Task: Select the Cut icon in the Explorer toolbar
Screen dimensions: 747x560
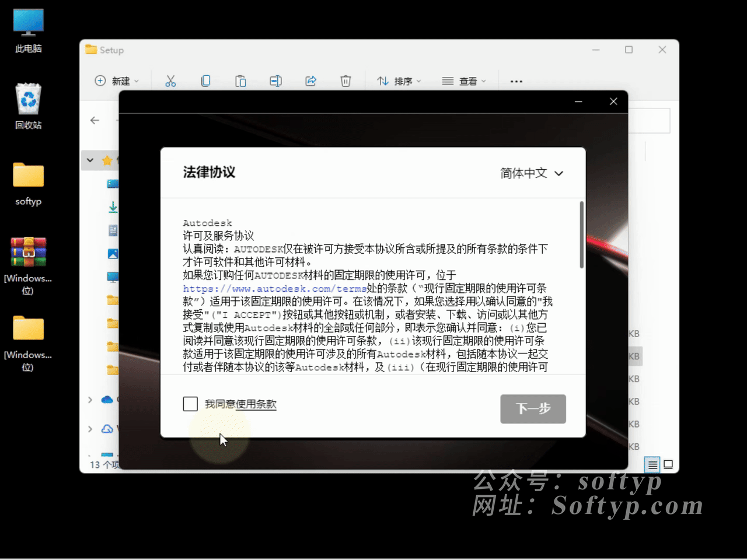Action: point(170,80)
